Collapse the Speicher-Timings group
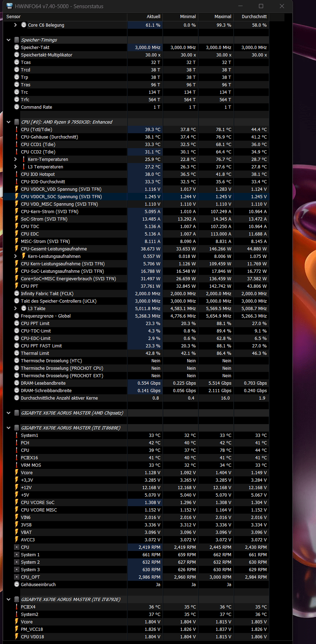This screenshot has width=316, height=644. click(x=9, y=40)
